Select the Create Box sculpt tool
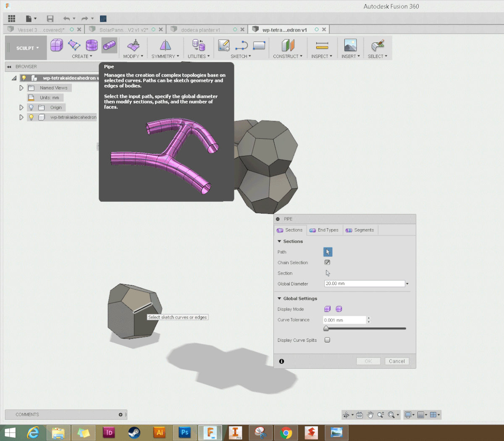 coord(57,45)
